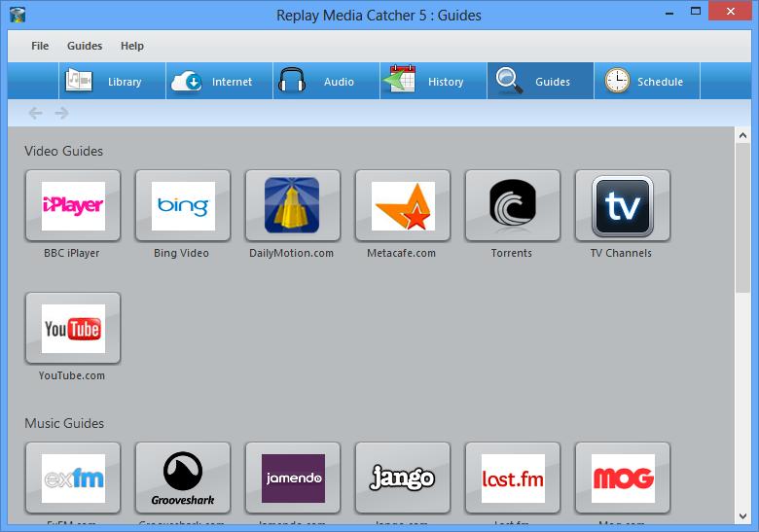Open the Grooveshark music guide
This screenshot has width=759, height=532.
tap(183, 479)
